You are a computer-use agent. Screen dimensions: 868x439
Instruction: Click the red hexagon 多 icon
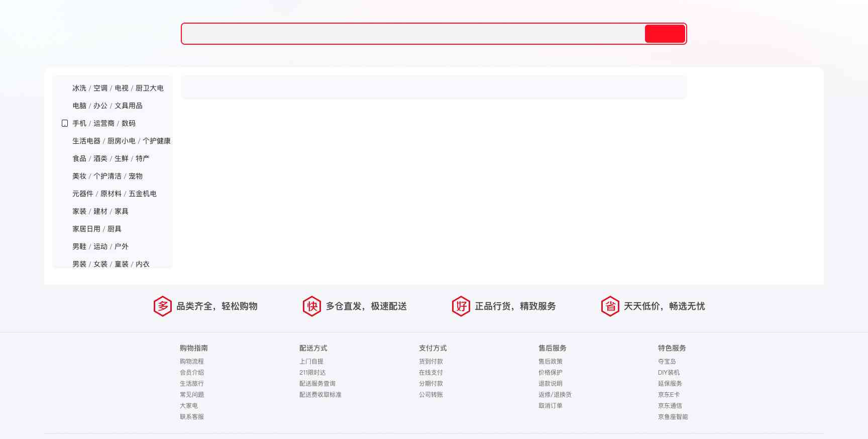[162, 306]
